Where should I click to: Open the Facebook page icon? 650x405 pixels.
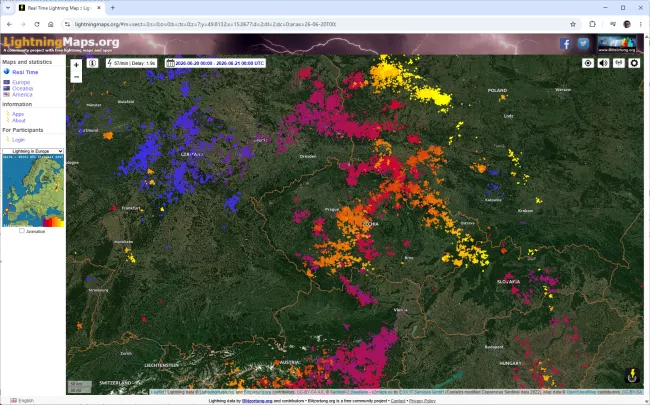(565, 44)
